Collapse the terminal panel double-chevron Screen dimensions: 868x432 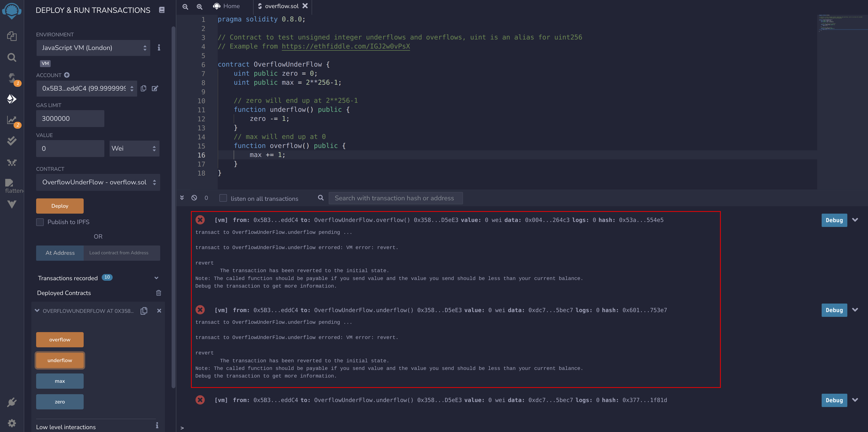182,198
